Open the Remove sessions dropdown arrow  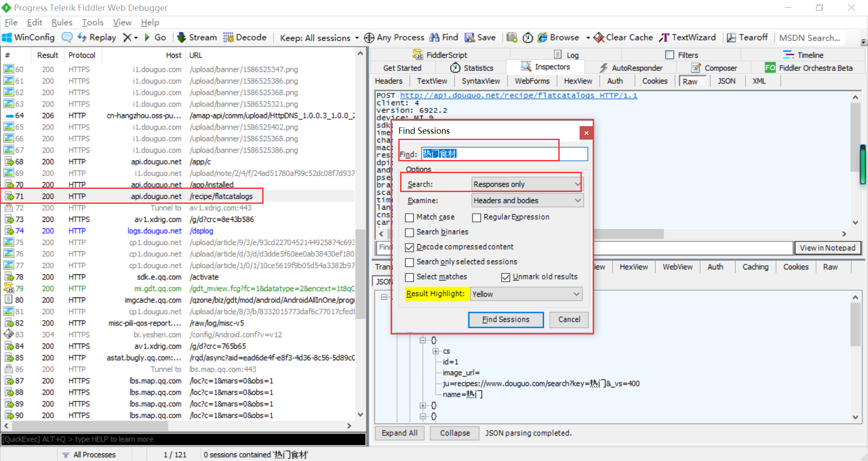[136, 38]
